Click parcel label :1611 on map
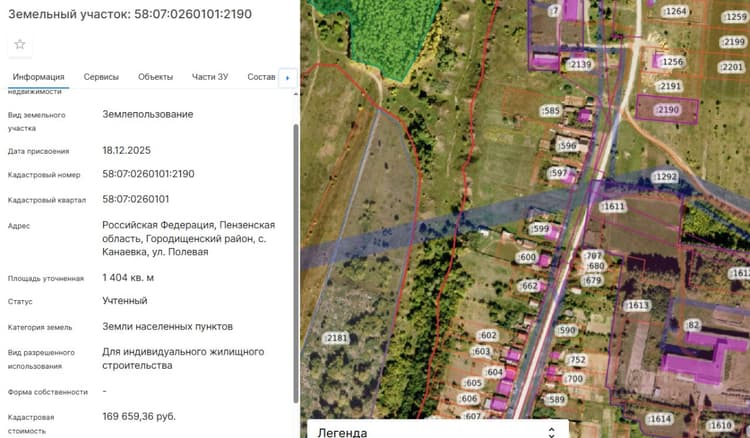Viewport: 750px width, 438px height. tap(613, 206)
